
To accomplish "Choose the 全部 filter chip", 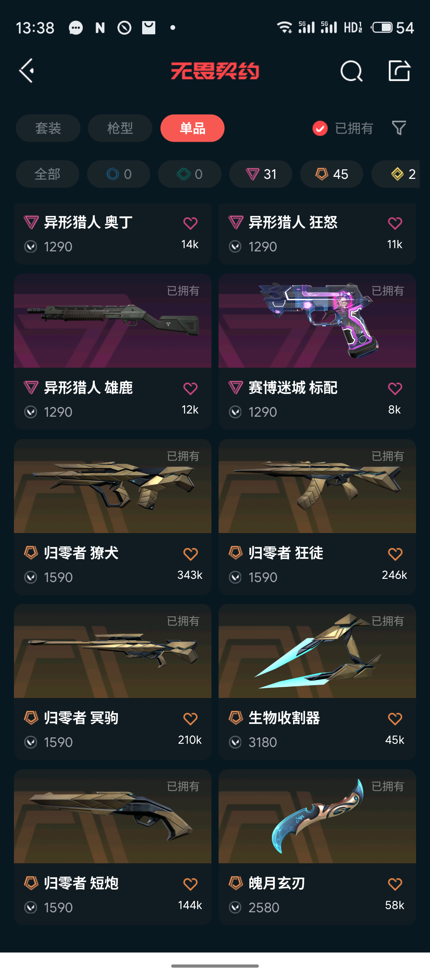I will (47, 174).
